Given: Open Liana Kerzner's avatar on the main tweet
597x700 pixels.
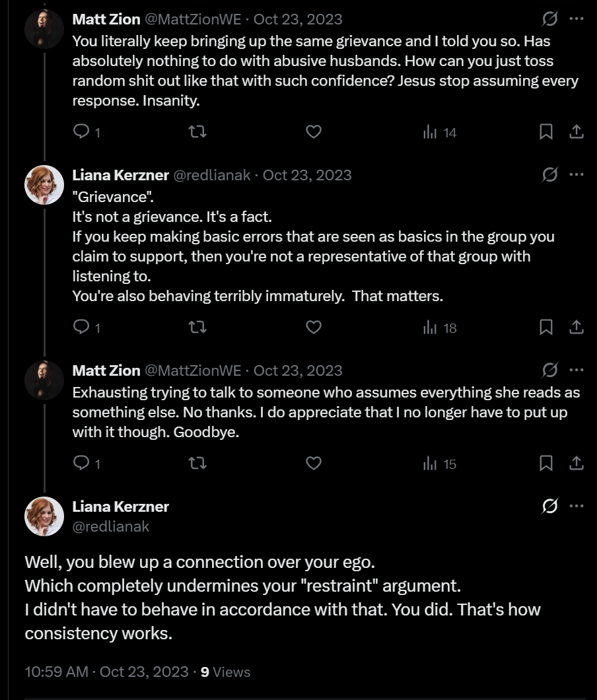Looking at the screenshot, I should click(x=44, y=516).
